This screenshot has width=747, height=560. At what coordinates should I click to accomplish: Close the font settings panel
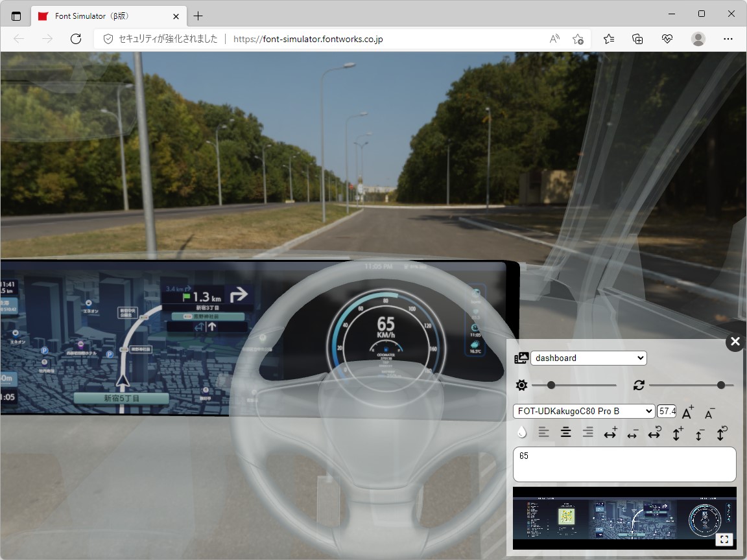click(735, 342)
